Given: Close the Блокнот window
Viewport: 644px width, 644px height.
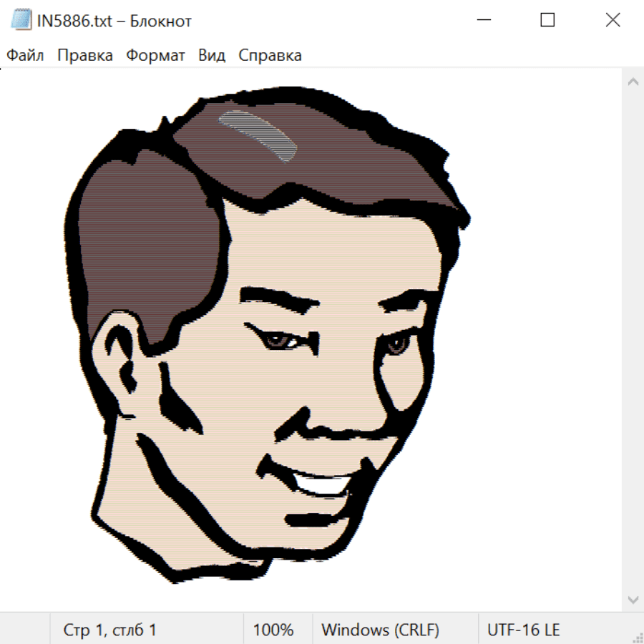Looking at the screenshot, I should click(613, 21).
